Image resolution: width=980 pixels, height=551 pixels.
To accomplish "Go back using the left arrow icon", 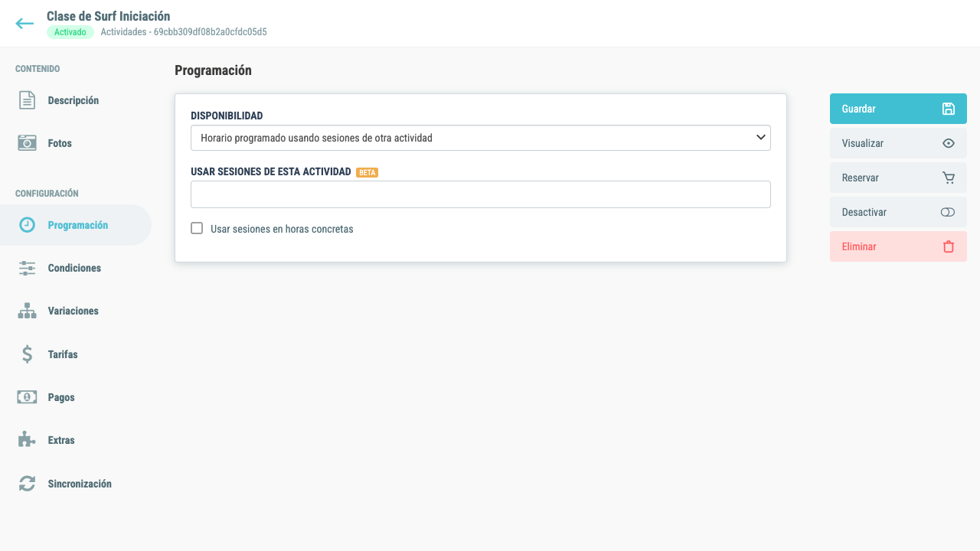I will tap(24, 24).
